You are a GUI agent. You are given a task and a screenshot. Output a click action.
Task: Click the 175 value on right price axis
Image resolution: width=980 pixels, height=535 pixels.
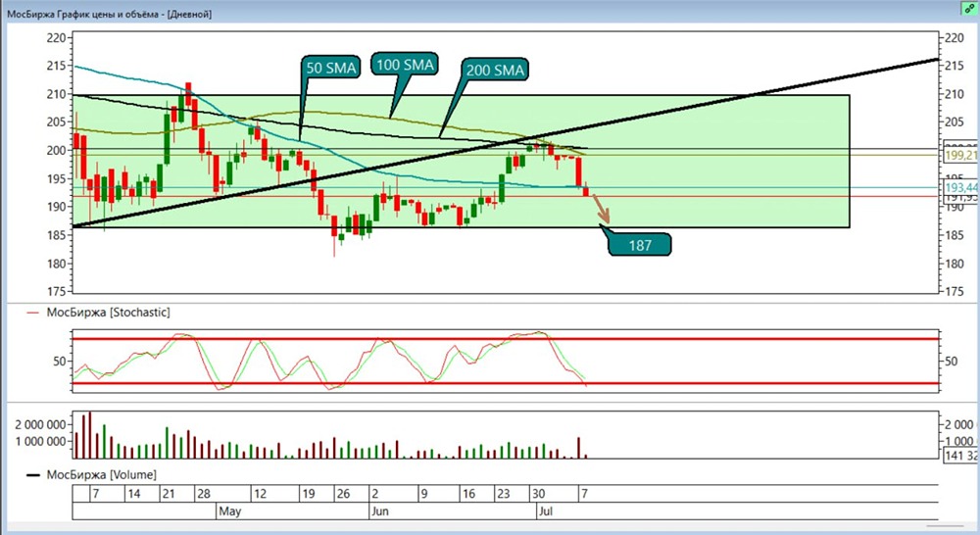[x=955, y=291]
